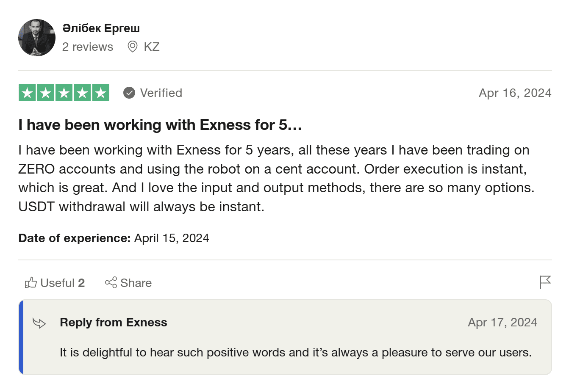Viewport: 569px width, 392px height.
Task: Click the "2 reviews" count
Action: click(x=88, y=47)
